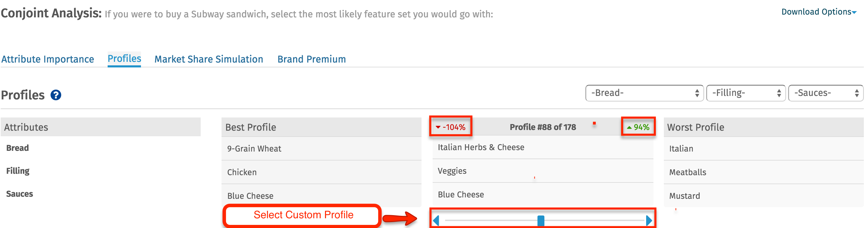Open the -Bread- filter dropdown
This screenshot has width=868, height=228.
pyautogui.click(x=644, y=93)
